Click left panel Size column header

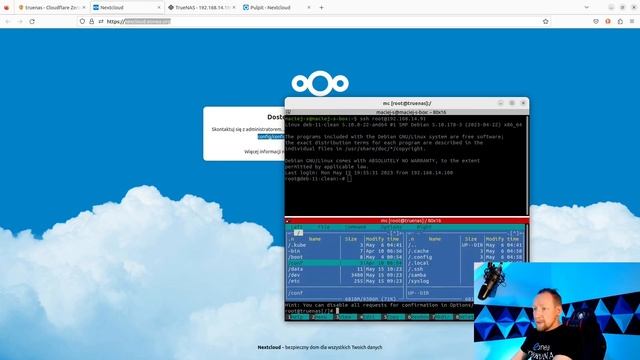(351, 239)
